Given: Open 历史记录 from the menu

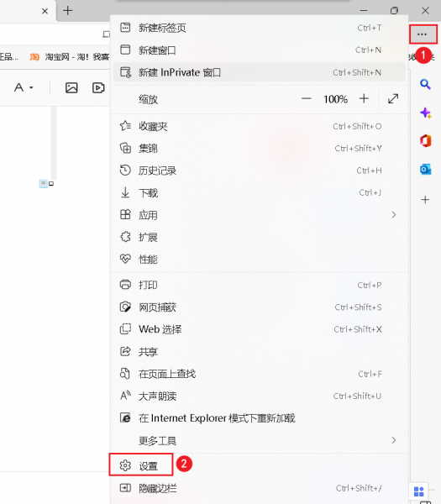Looking at the screenshot, I should (x=259, y=171).
